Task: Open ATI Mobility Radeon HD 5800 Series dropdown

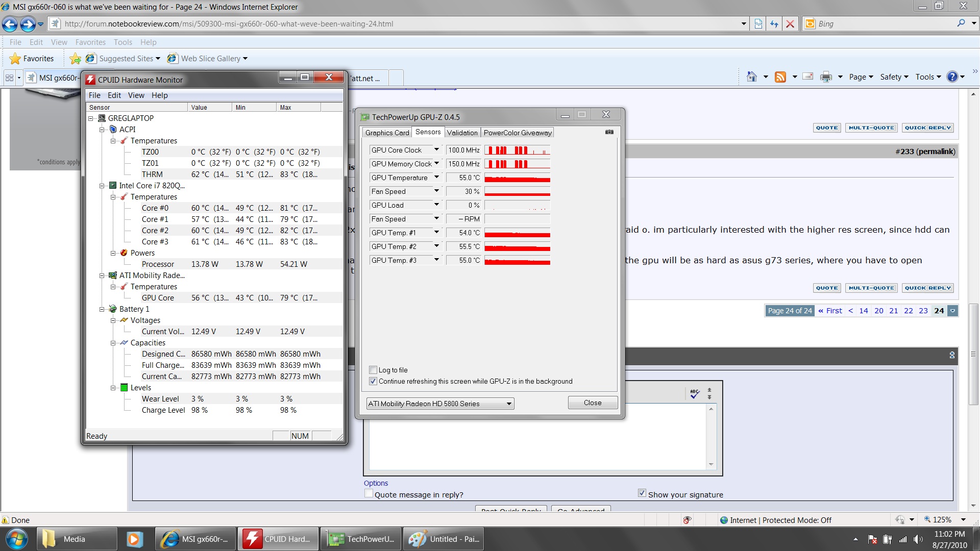Action: click(440, 404)
